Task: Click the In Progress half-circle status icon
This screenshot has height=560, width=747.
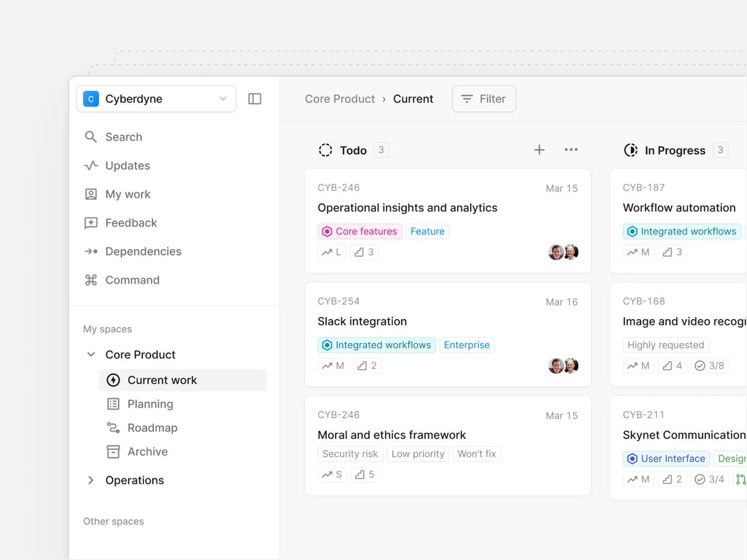Action: 631,150
